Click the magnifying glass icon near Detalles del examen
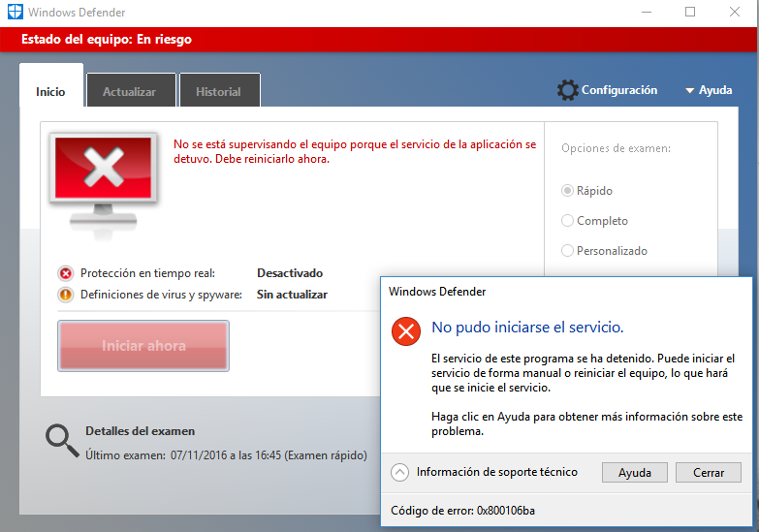The height and width of the screenshot is (532, 759). click(x=62, y=441)
